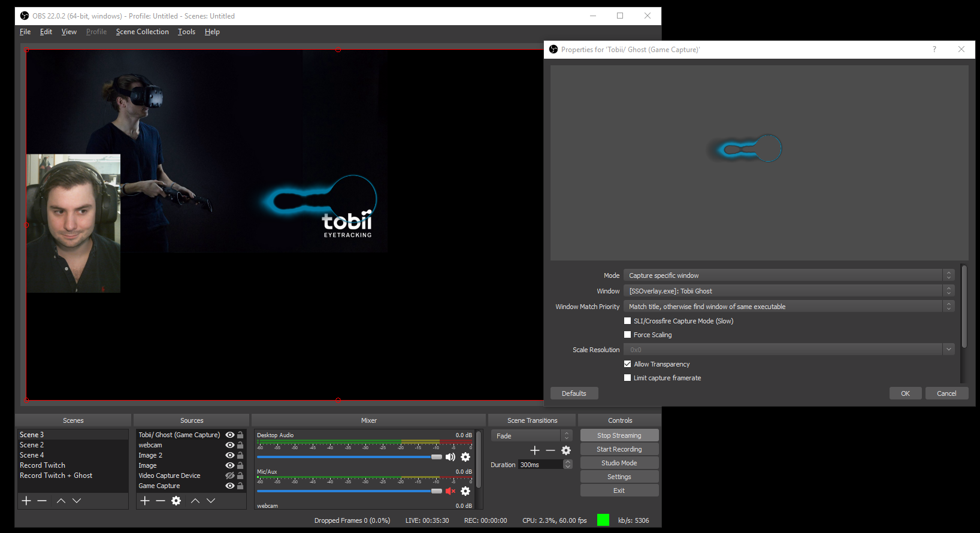Reset properties with Defaults button
Image resolution: width=980 pixels, height=533 pixels.
(574, 393)
